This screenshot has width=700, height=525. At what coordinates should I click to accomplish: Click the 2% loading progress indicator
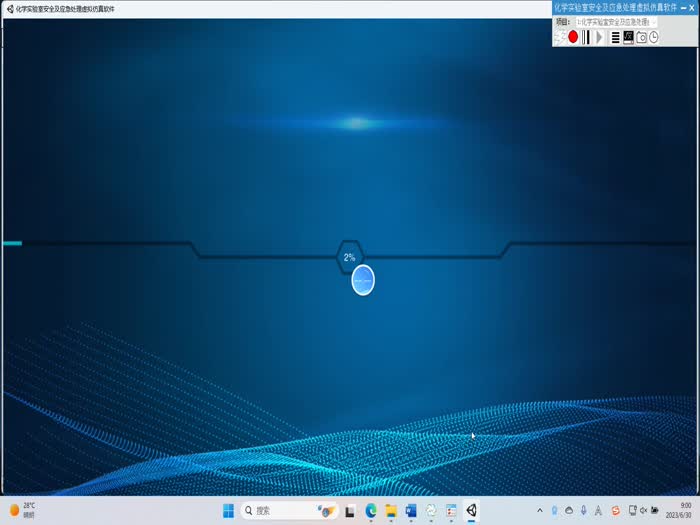(350, 257)
